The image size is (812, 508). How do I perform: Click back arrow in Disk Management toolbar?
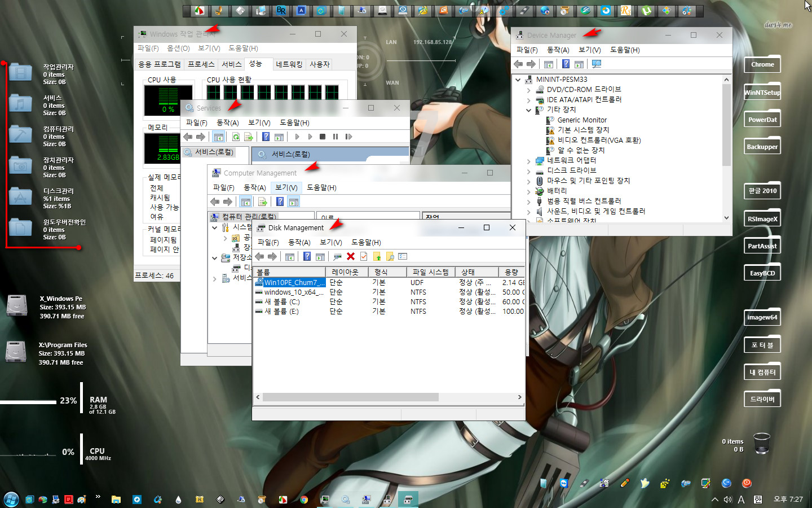(259, 256)
